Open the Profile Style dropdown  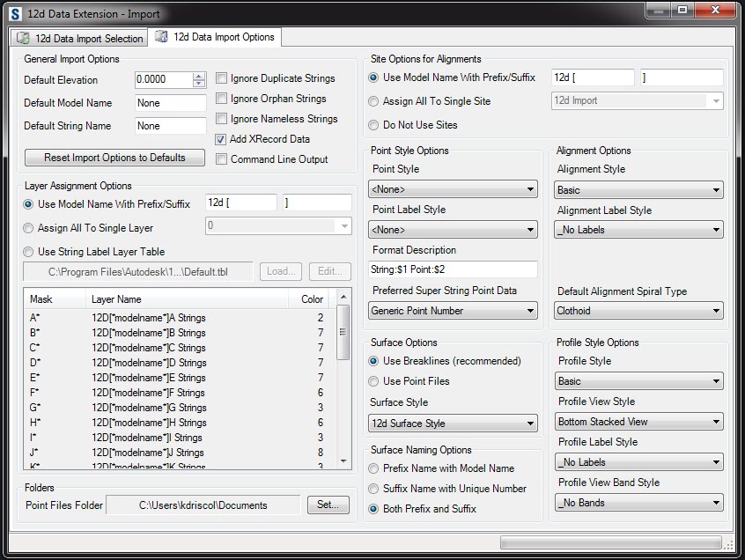pos(639,381)
